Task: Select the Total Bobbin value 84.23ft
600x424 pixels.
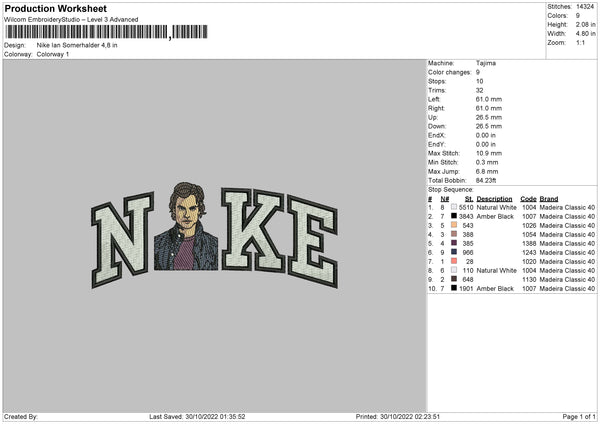Action: [x=486, y=180]
